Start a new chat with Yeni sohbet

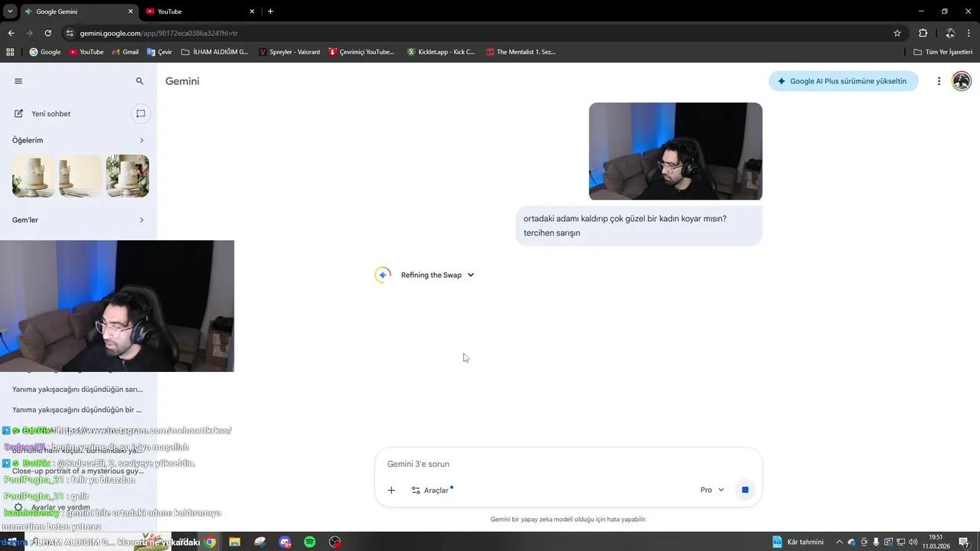click(x=51, y=114)
